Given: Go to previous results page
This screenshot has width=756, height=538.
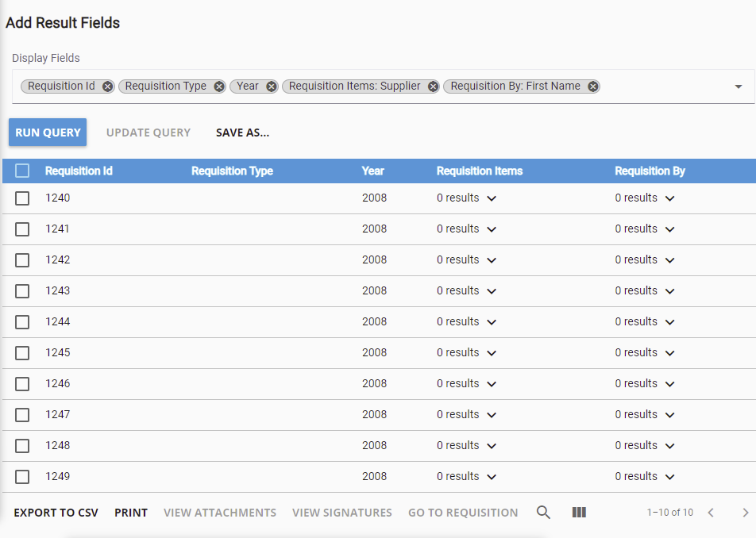Looking at the screenshot, I should [x=711, y=513].
